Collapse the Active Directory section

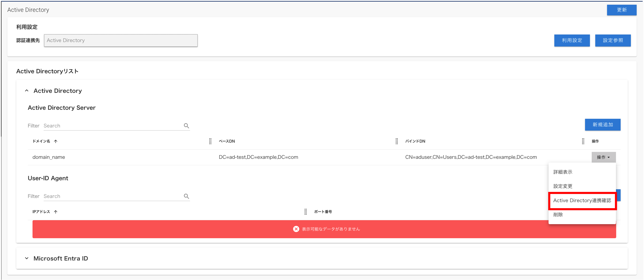click(27, 91)
